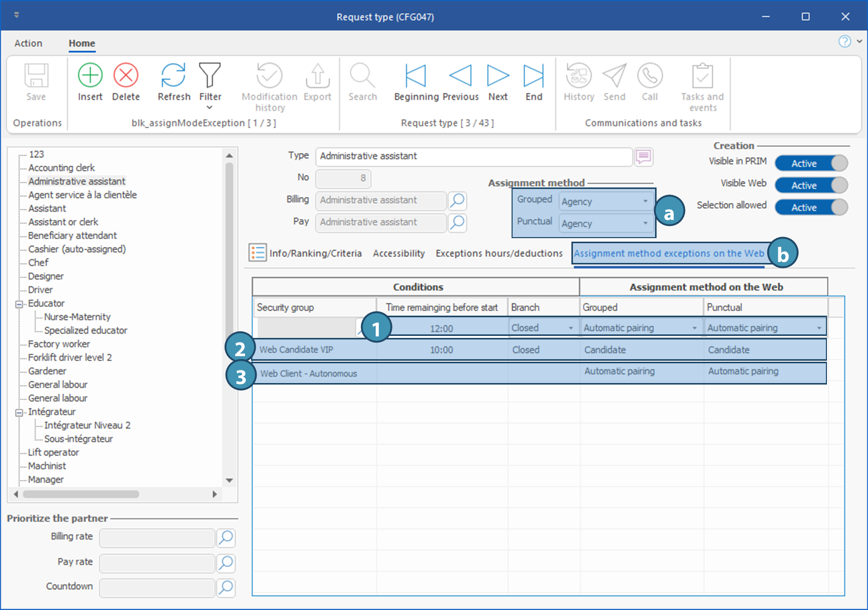Click the End navigation icon
The image size is (868, 610).
point(533,76)
